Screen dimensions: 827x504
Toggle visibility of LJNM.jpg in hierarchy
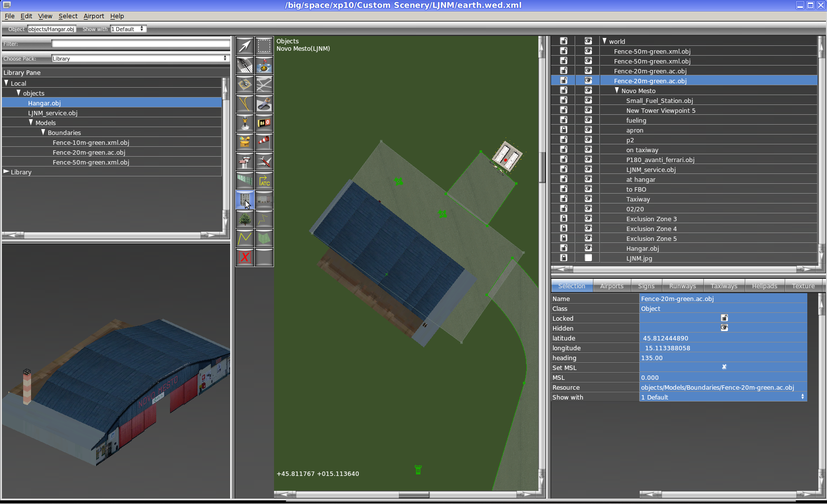[588, 258]
